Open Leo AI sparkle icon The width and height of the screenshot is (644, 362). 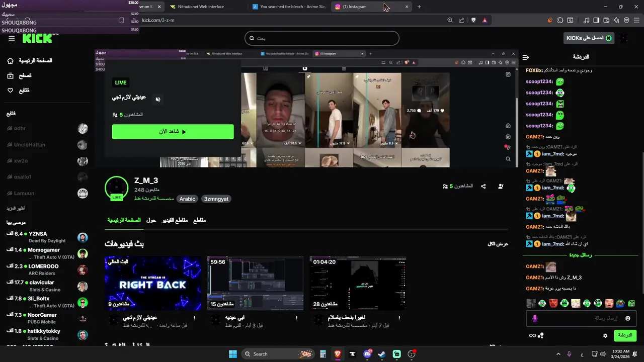pyautogui.click(x=616, y=20)
